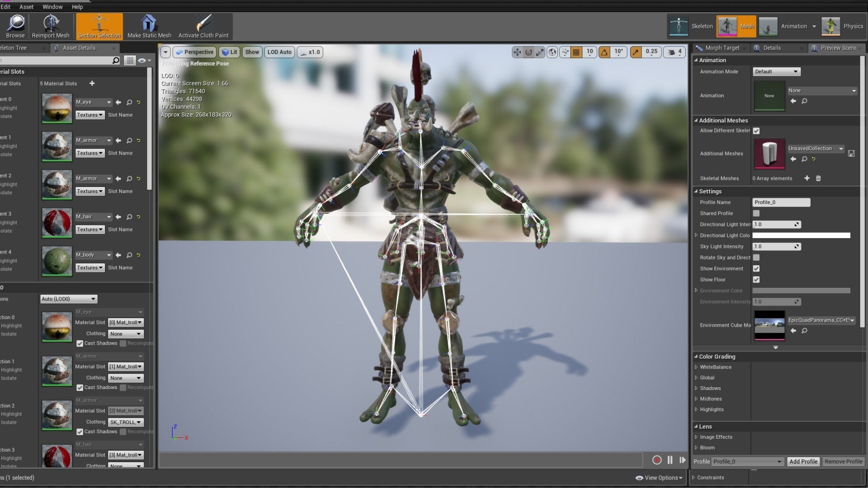Open Animation None asset dropdown
This screenshot has height=488, width=868.
pos(822,90)
